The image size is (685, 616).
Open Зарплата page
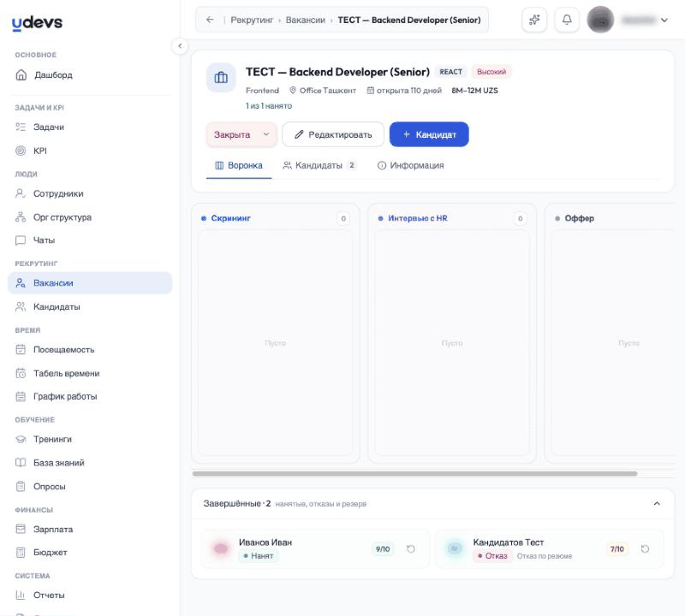(x=90, y=529)
